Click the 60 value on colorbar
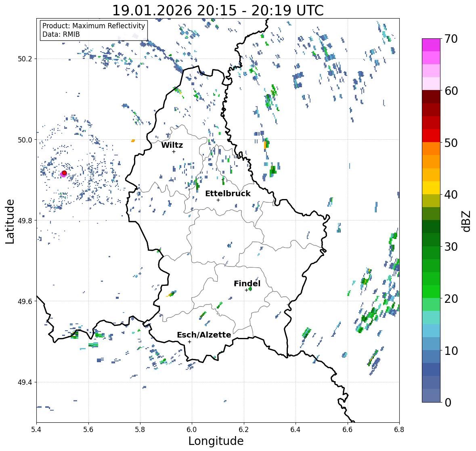The image size is (476, 451). tap(451, 91)
